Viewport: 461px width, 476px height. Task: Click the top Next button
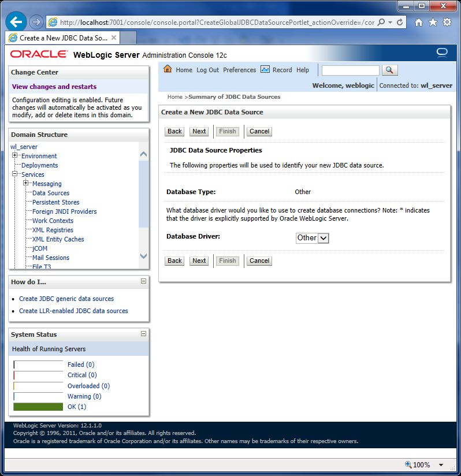(199, 132)
